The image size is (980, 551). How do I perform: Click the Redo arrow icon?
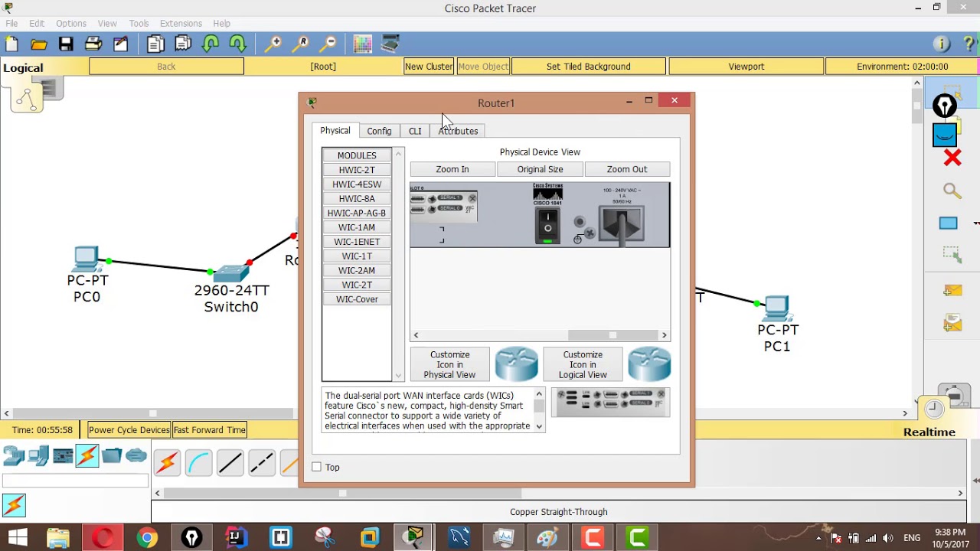238,44
